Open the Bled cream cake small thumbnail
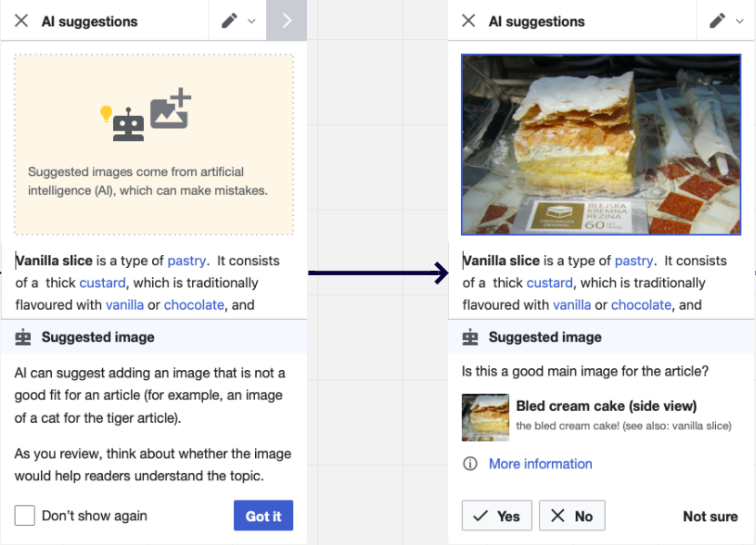Image resolution: width=756 pixels, height=545 pixels. tap(485, 417)
